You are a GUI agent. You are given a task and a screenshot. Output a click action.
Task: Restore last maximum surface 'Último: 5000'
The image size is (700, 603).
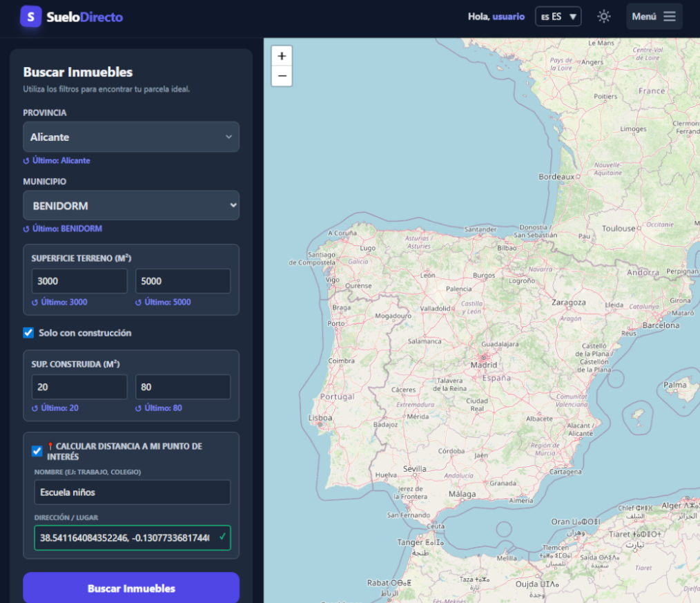(163, 303)
